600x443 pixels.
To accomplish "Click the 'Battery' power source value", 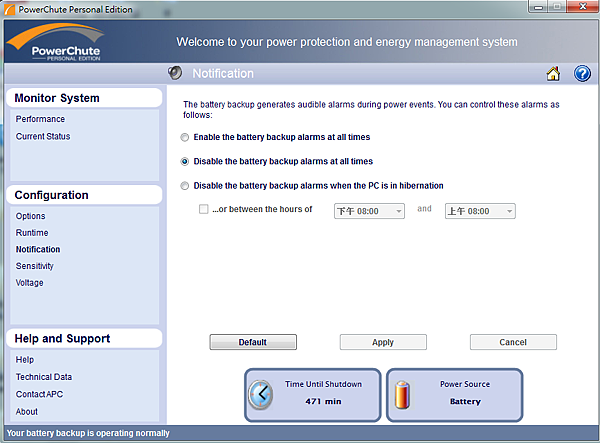I will tap(465, 401).
